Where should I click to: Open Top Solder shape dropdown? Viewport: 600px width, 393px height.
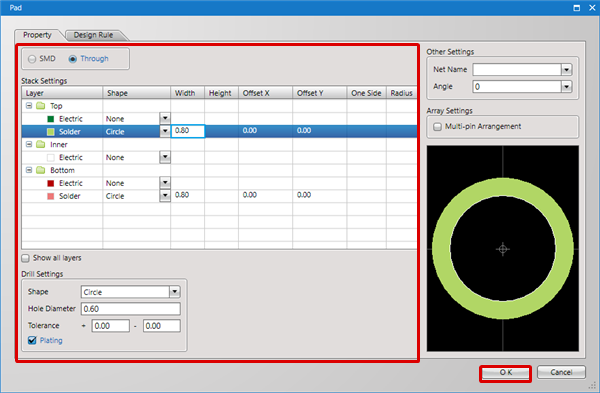point(165,131)
